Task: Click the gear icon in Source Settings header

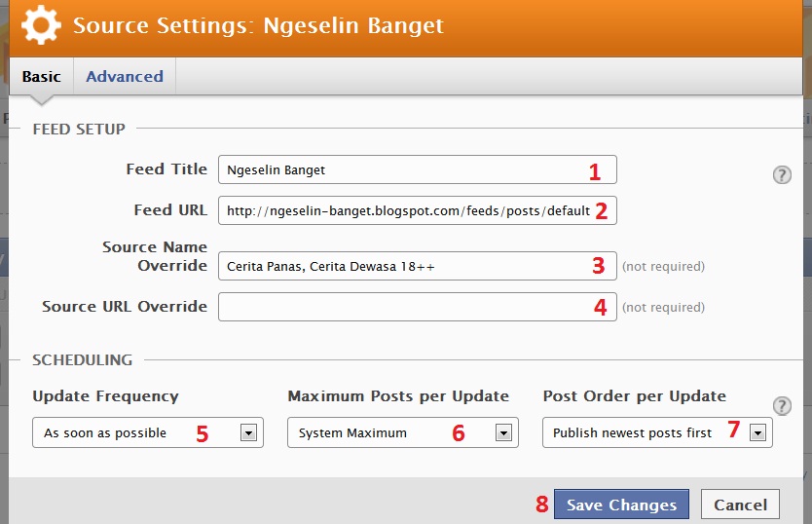Action: (x=41, y=24)
